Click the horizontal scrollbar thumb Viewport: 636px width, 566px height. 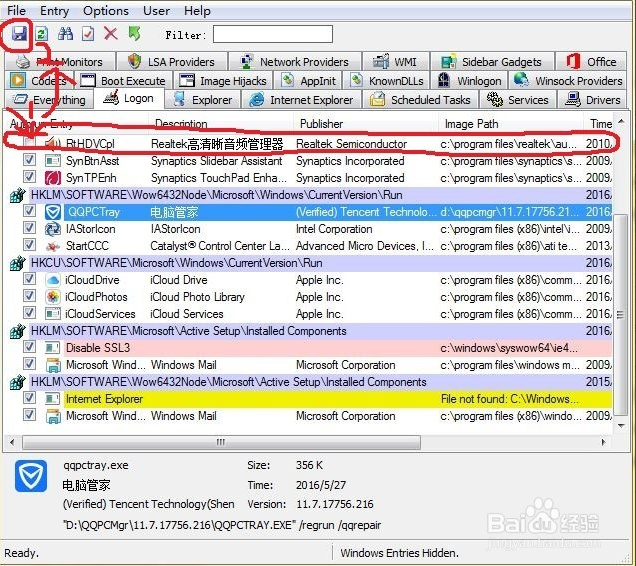point(221,442)
